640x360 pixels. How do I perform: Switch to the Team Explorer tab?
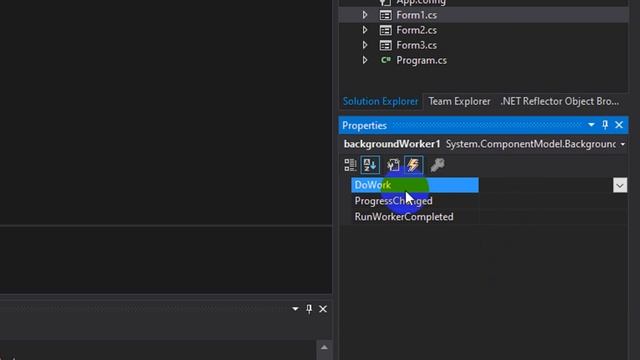459,101
